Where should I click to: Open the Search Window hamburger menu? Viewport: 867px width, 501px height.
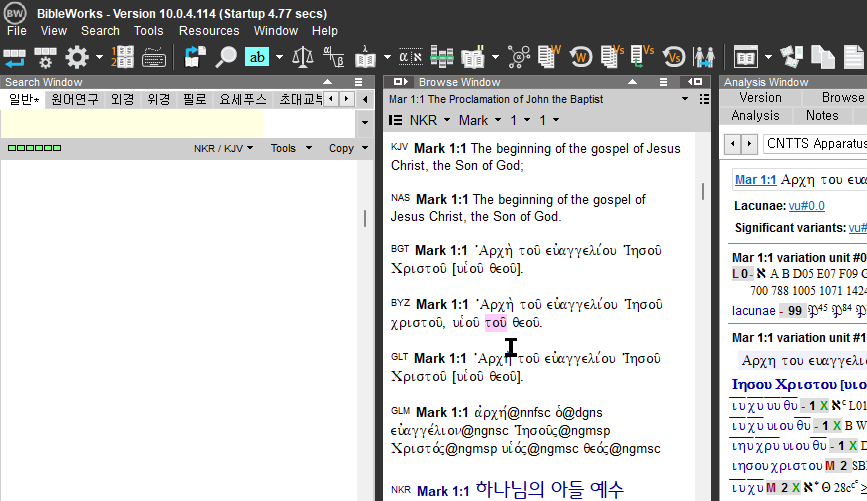tap(358, 82)
